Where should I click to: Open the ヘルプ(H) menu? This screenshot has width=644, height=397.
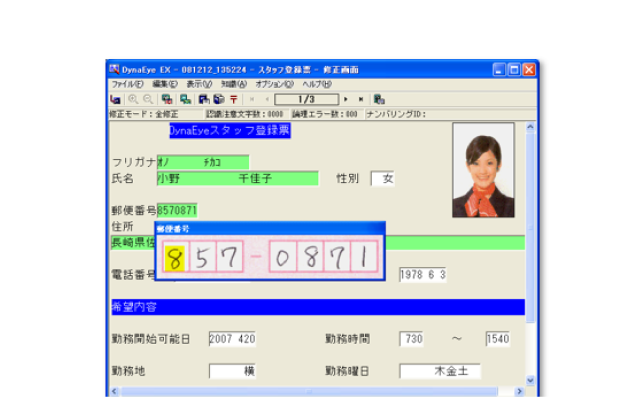[317, 84]
